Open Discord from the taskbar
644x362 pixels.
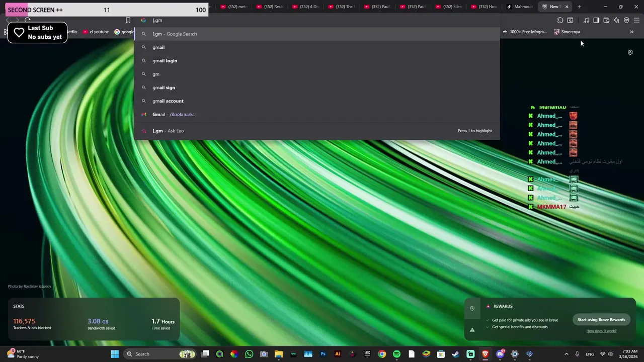click(x=500, y=354)
